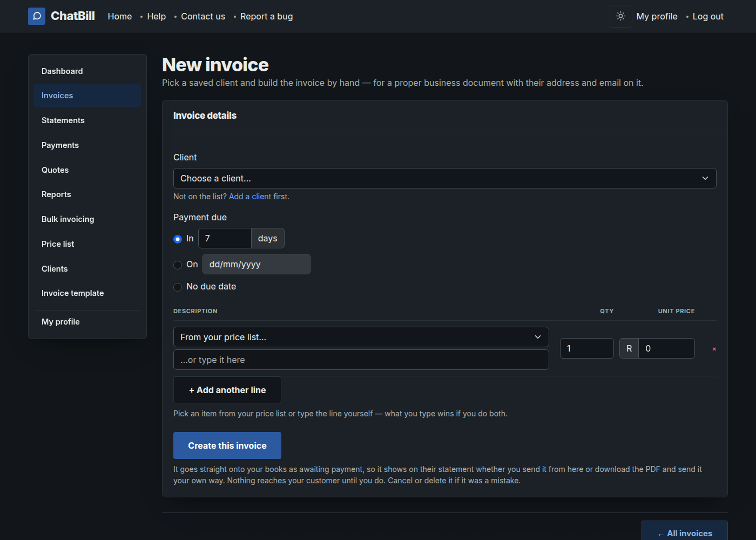Click the ChatBill brand name text

click(x=73, y=16)
